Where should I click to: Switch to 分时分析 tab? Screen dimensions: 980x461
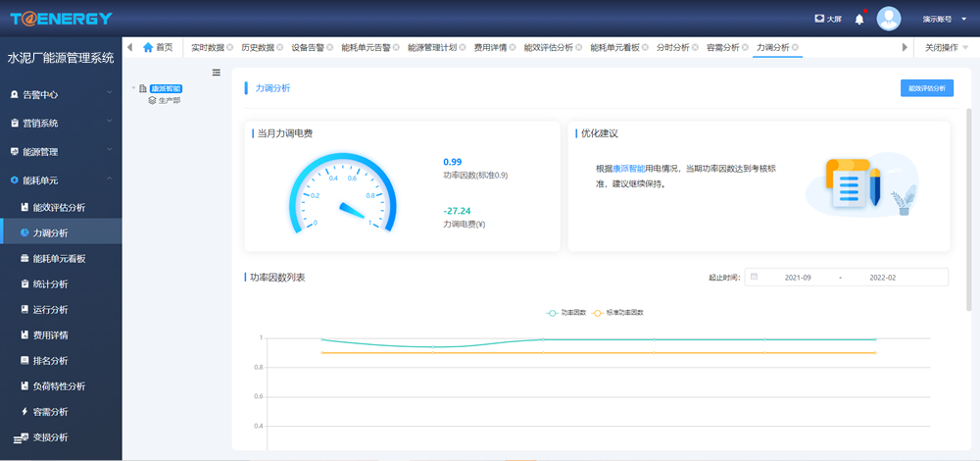coord(672,47)
